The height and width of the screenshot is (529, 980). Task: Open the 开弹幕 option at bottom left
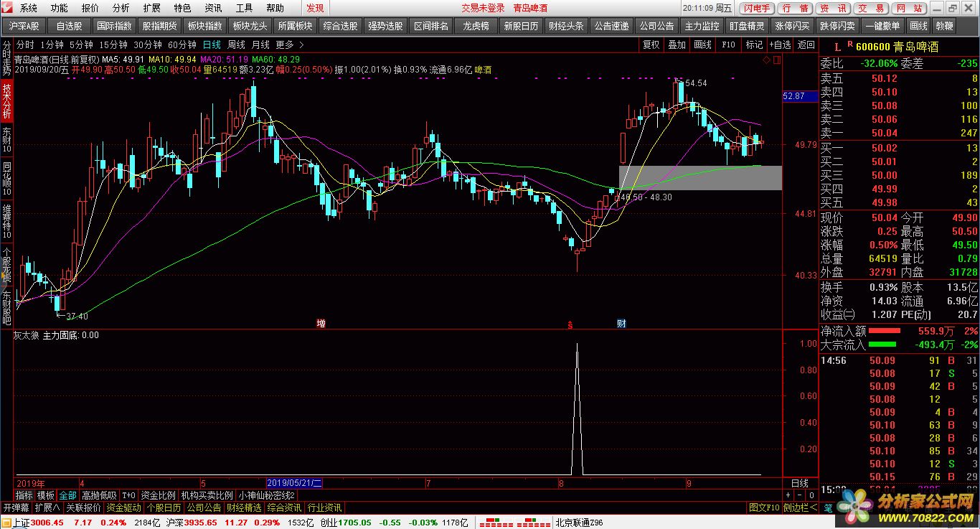tap(16, 507)
